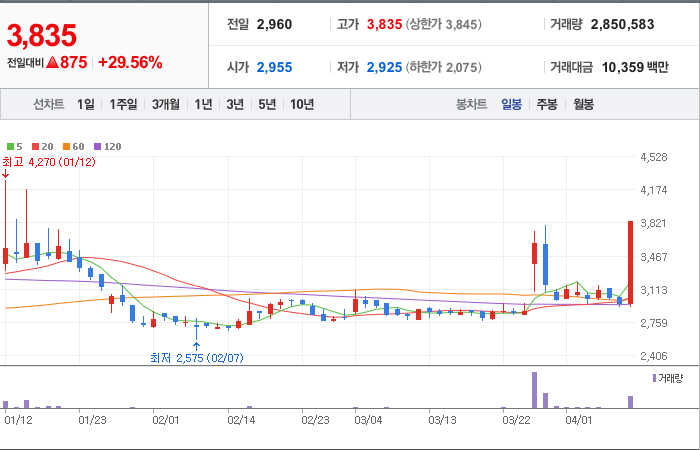The image size is (700, 450).
Task: Click the 상한가 3,845 text
Action: coord(444,25)
